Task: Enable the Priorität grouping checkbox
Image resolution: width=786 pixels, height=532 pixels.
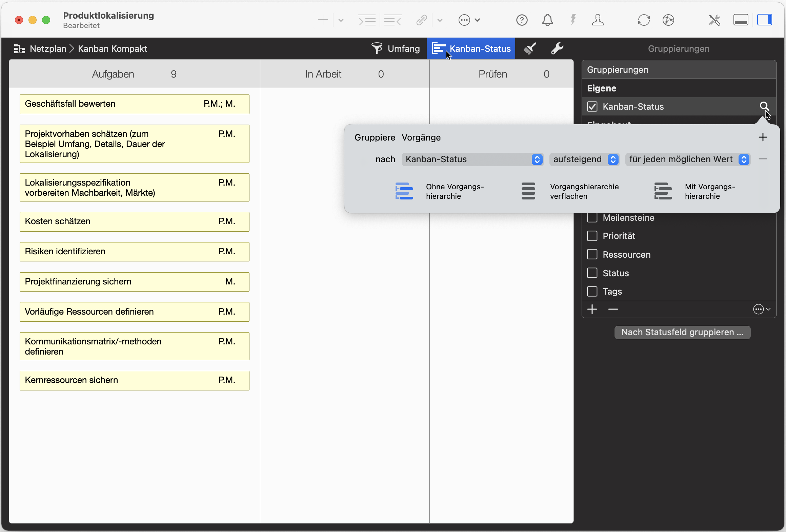Action: (x=592, y=236)
